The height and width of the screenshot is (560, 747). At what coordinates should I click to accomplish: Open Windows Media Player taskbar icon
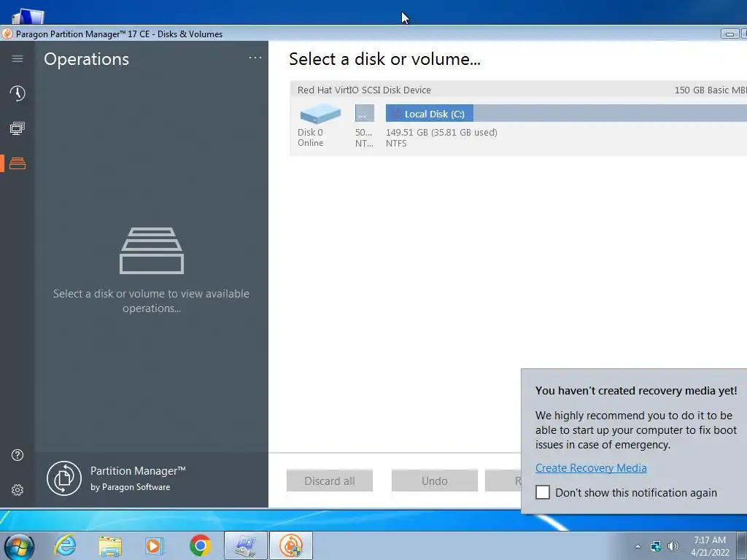click(x=155, y=545)
